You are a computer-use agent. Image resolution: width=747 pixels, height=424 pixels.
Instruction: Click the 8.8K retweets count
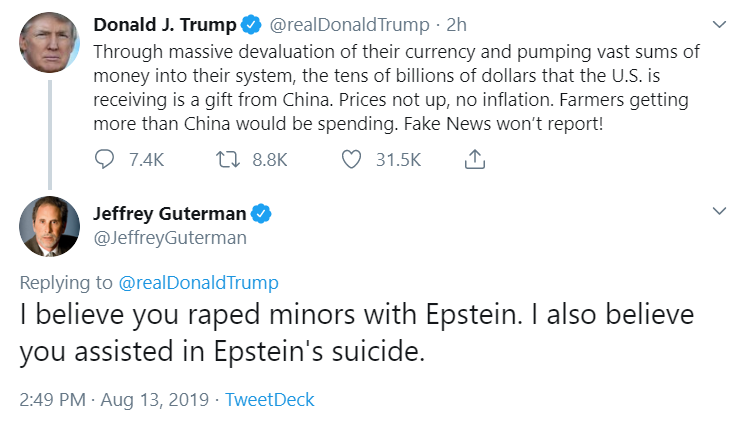click(270, 160)
